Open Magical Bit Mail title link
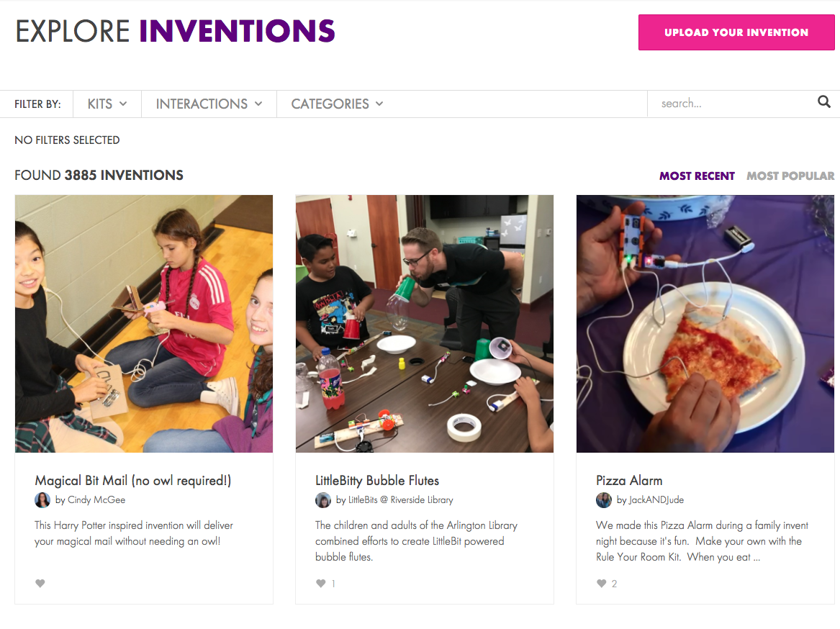Screen dimensions: 840x629 (133, 481)
